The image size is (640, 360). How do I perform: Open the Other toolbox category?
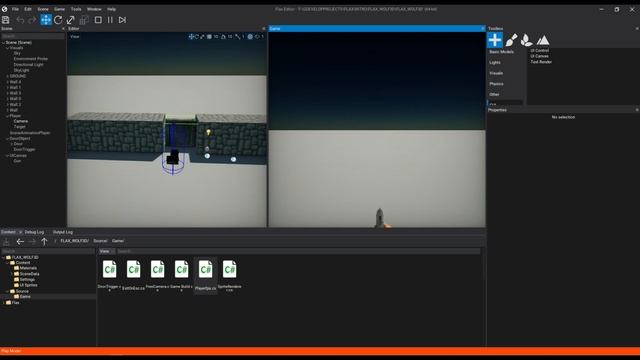click(494, 94)
